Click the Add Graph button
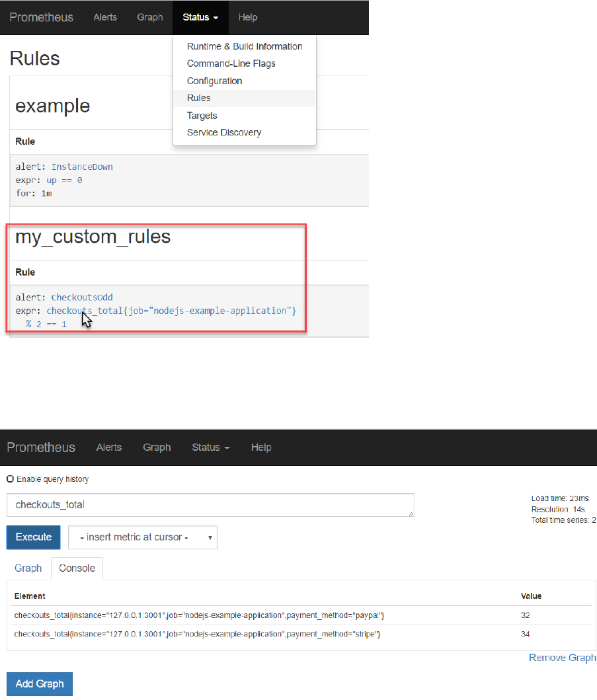This screenshot has height=700, width=597. pos(40,684)
